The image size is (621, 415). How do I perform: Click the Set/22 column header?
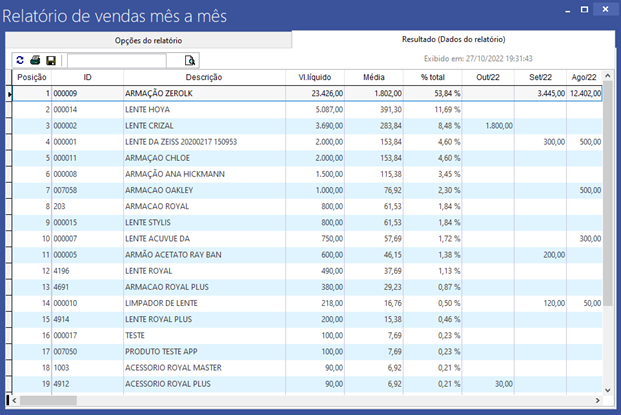pos(541,77)
